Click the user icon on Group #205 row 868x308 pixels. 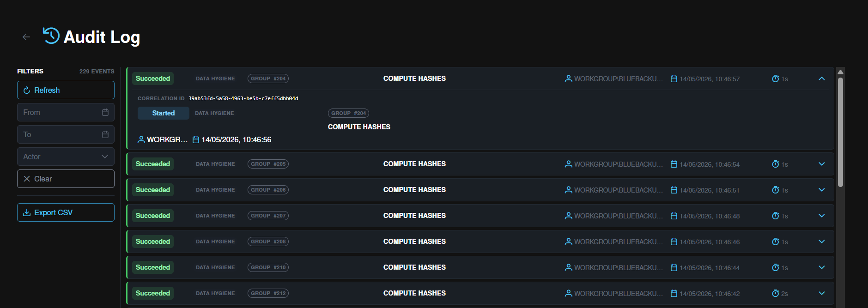coord(569,164)
